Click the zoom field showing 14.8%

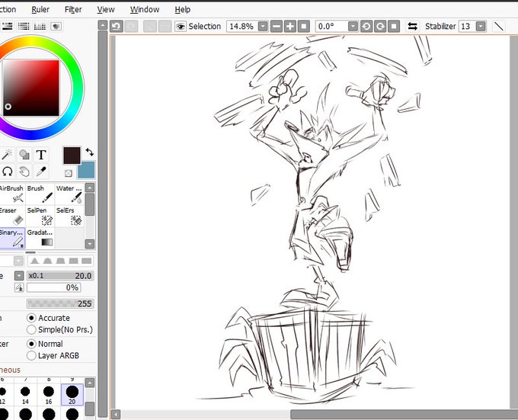click(x=242, y=27)
